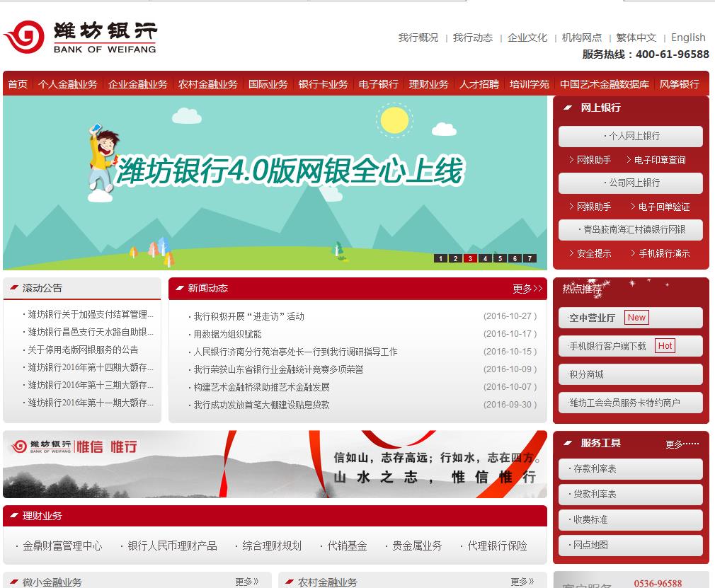Viewport: 715px width, 588px height.
Task: Open 银行人民币理财产品 link
Action: 172,546
